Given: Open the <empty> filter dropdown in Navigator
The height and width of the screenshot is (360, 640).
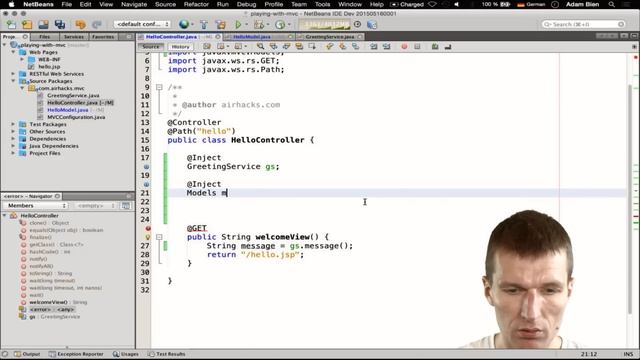Looking at the screenshot, I should pos(96,206).
